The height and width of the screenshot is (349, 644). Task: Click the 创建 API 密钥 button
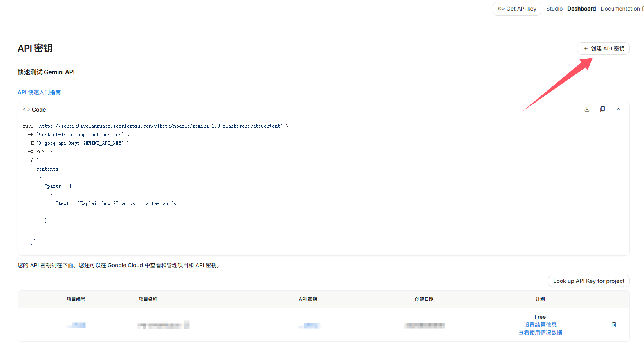click(603, 49)
